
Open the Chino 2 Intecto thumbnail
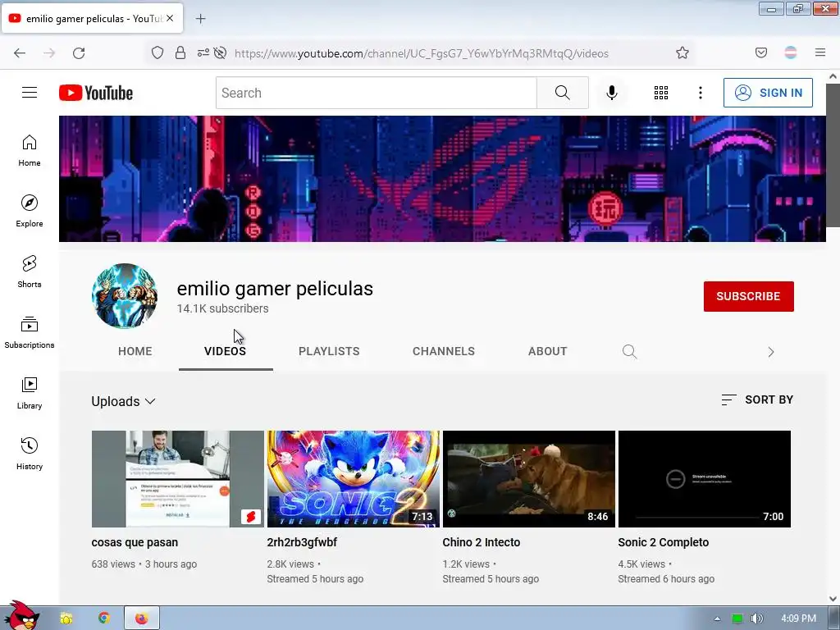tap(529, 479)
